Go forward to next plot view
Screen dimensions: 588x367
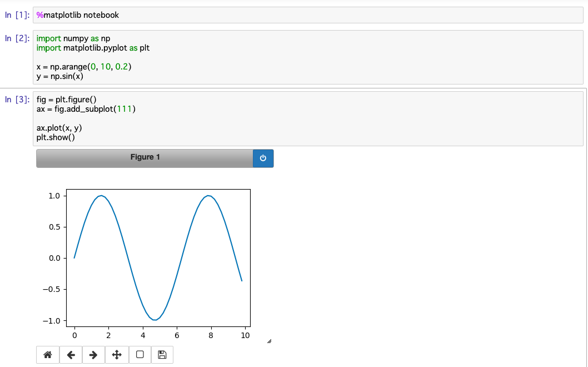click(93, 355)
